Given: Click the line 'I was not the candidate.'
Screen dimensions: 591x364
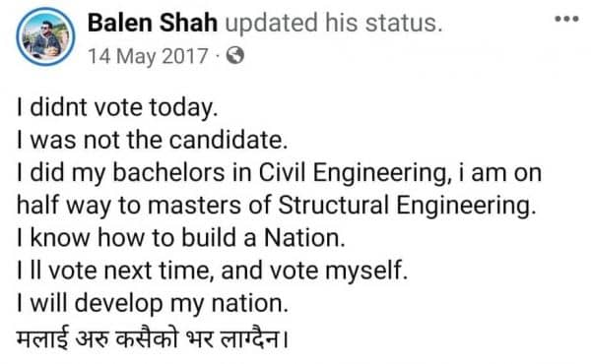Looking at the screenshot, I should click(x=153, y=140).
